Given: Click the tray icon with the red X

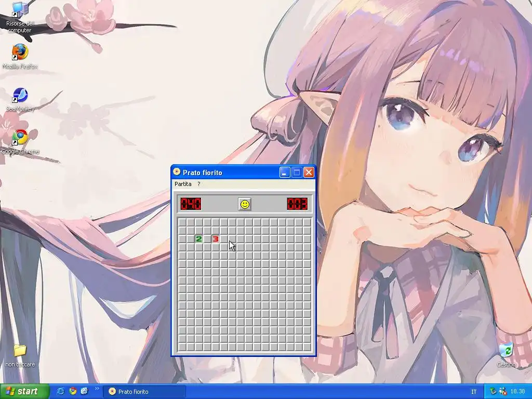Looking at the screenshot, I should pyautogui.click(x=503, y=392).
